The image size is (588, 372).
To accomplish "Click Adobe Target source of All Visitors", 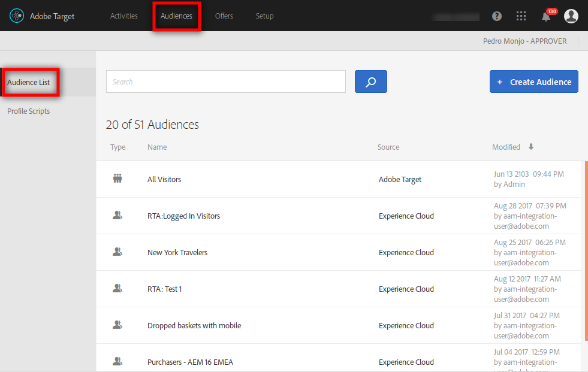I will (x=400, y=180).
